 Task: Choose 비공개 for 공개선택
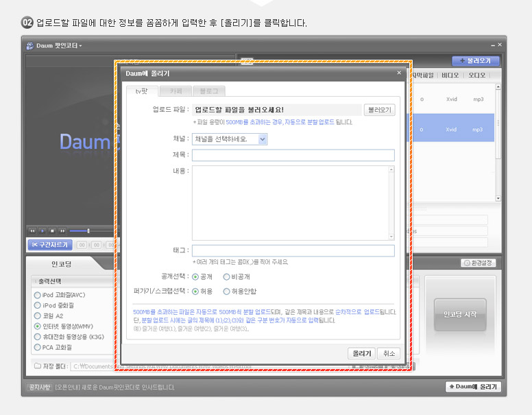[226, 277]
